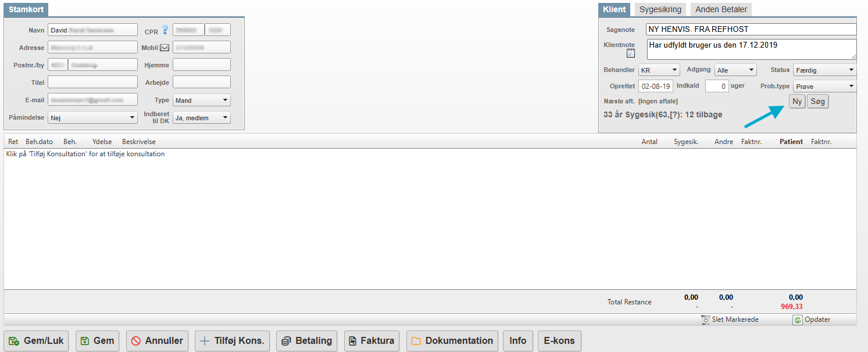Click into the Sagsnote text field
The width and height of the screenshot is (868, 352).
(x=750, y=30)
